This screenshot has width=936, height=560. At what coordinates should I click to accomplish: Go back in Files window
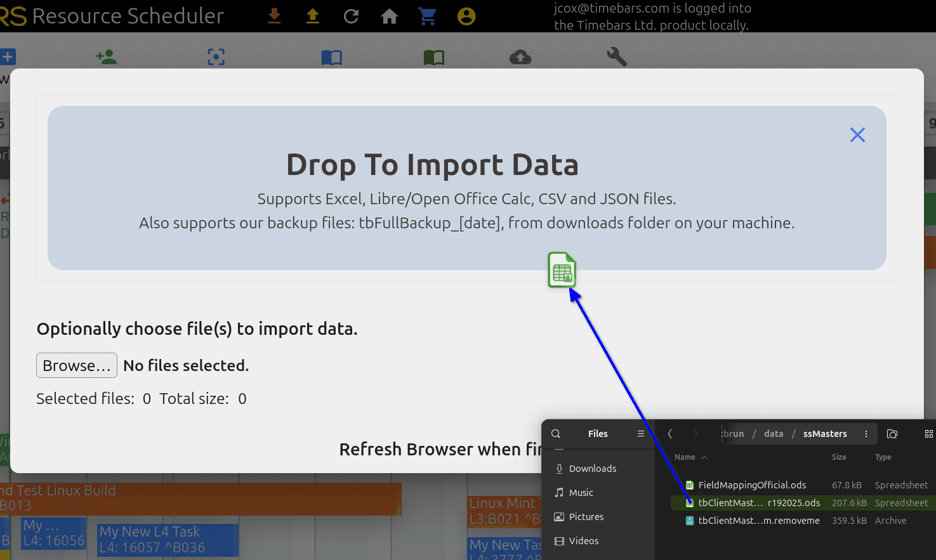pos(670,434)
